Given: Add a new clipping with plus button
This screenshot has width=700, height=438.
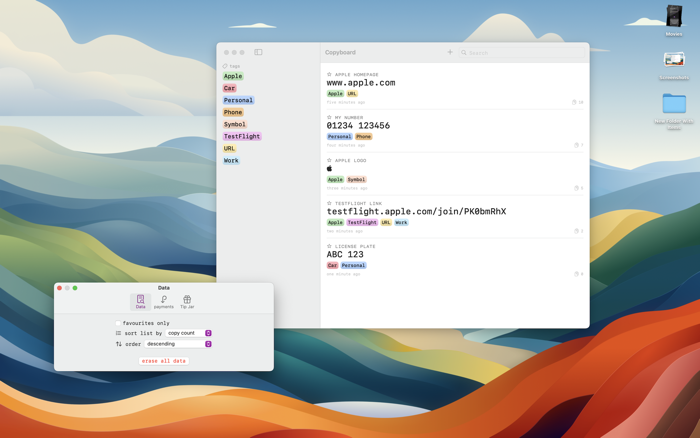Looking at the screenshot, I should tap(450, 52).
